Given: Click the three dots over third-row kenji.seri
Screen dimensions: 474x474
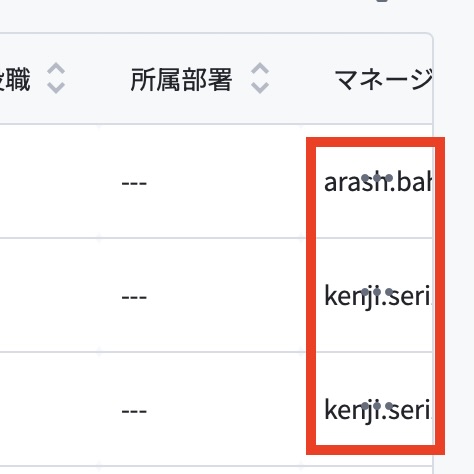Looking at the screenshot, I should (377, 406).
